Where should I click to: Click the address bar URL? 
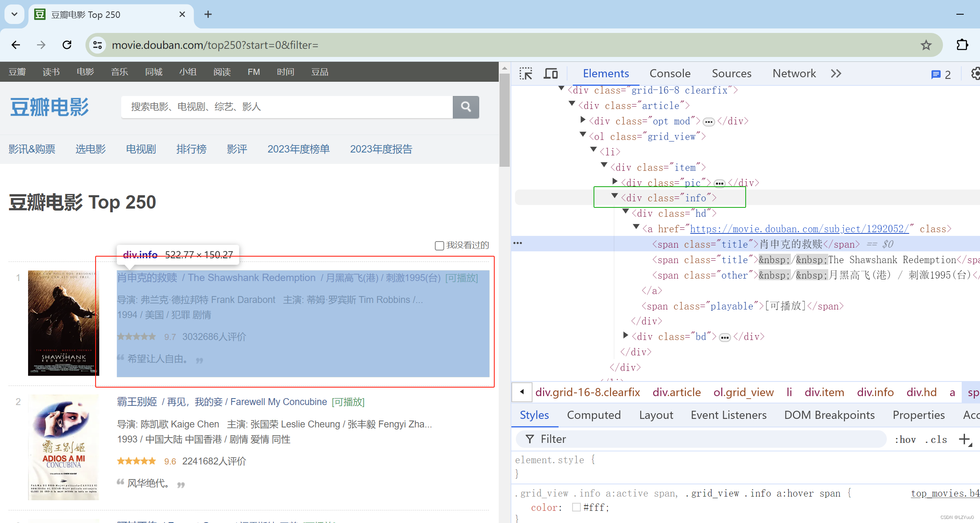coord(215,45)
